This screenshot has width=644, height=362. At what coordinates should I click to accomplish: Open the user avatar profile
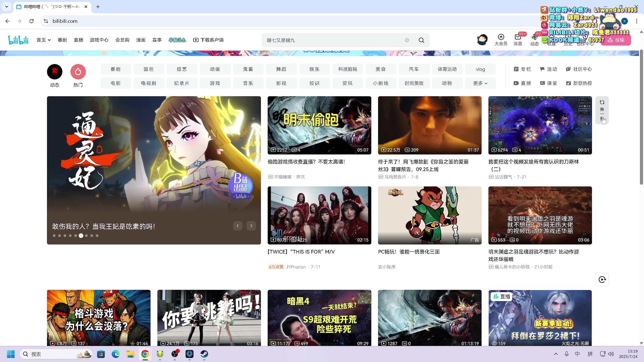point(482,40)
